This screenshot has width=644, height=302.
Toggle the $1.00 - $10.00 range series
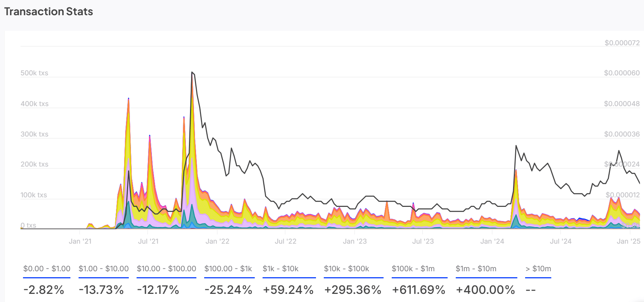coord(103,269)
